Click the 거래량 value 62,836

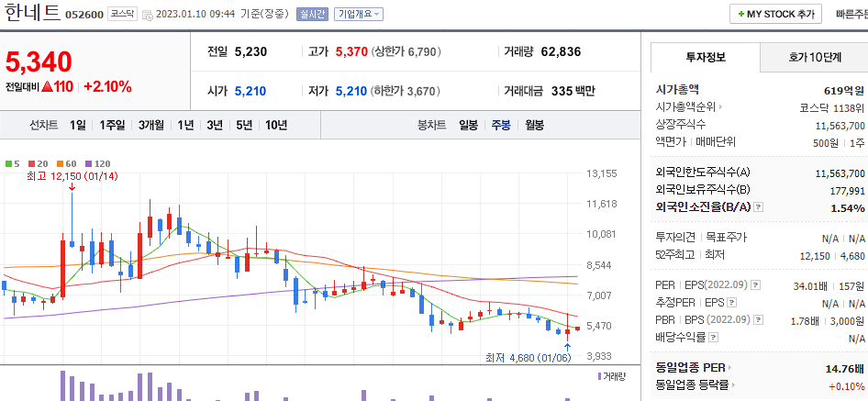(x=561, y=52)
